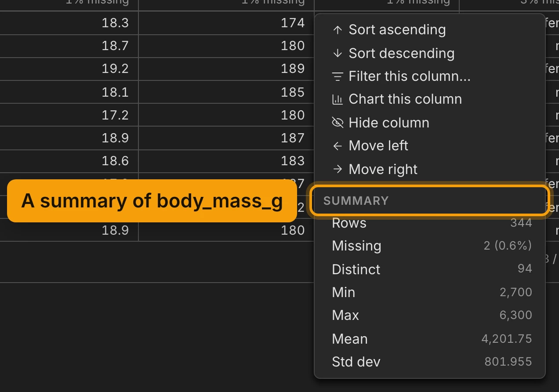Screen dimensions: 559x392
Task: Select Hide column menu entry
Action: [x=430, y=123]
